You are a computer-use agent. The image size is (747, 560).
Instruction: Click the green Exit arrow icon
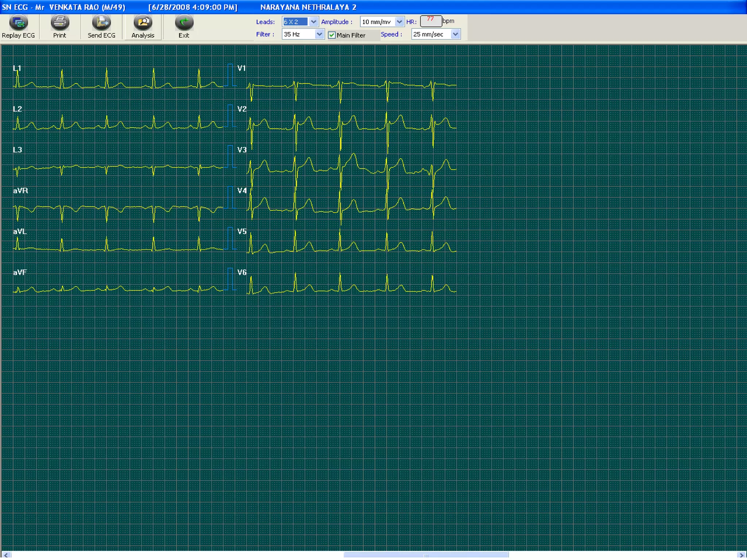tap(184, 23)
